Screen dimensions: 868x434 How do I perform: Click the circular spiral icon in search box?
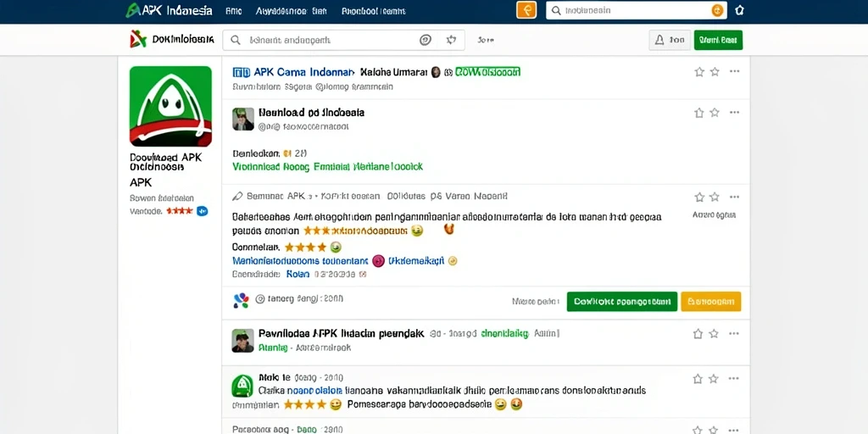point(426,40)
